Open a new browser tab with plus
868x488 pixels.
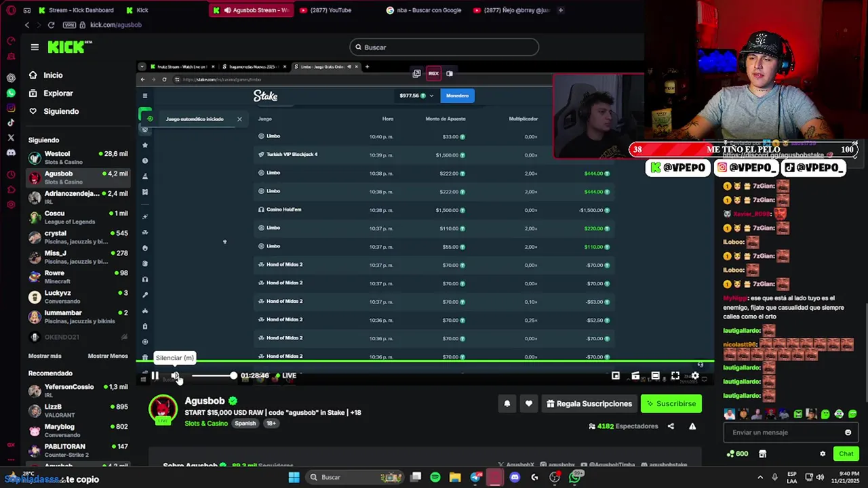point(560,10)
